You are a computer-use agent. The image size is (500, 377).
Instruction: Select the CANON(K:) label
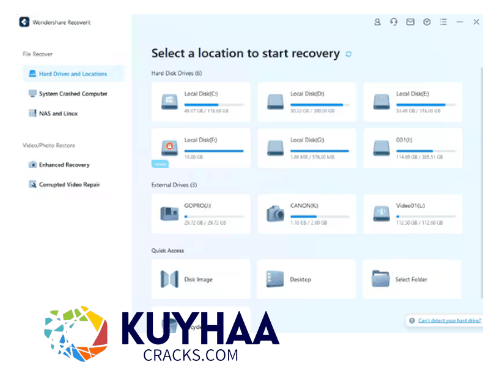304,206
